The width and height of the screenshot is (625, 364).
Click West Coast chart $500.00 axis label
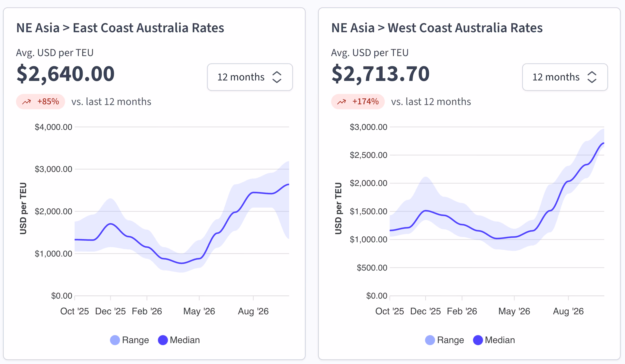[372, 268]
